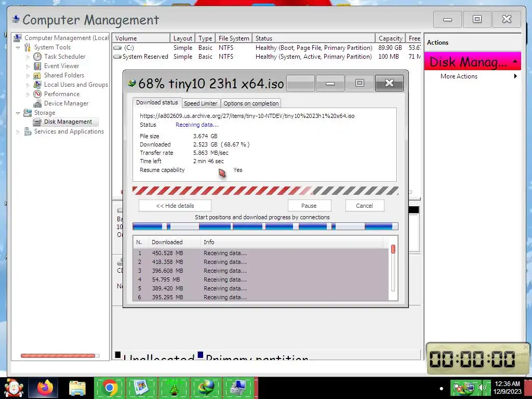
Task: Select Event Viewer in the tree
Action: click(x=61, y=66)
